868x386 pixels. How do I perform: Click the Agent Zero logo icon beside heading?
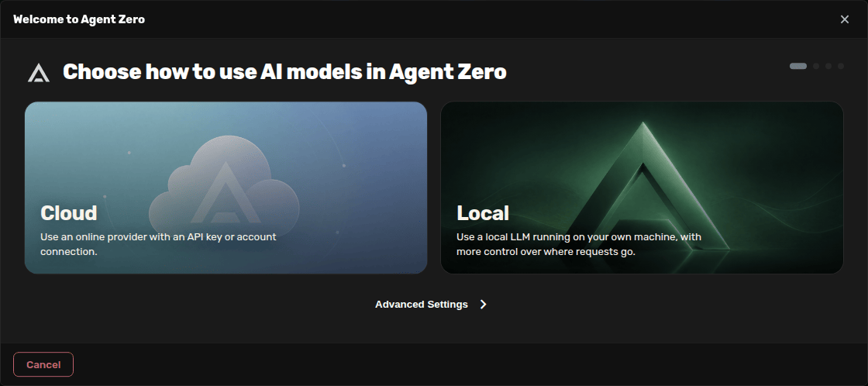click(39, 73)
